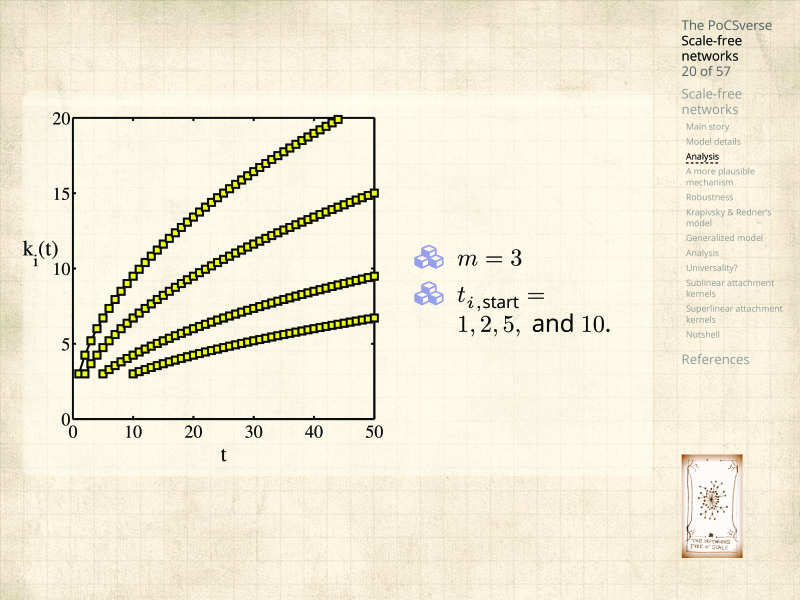Open Krapivsky & Redner's model subsection
Viewport: 800px width, 600px height.
(728, 218)
